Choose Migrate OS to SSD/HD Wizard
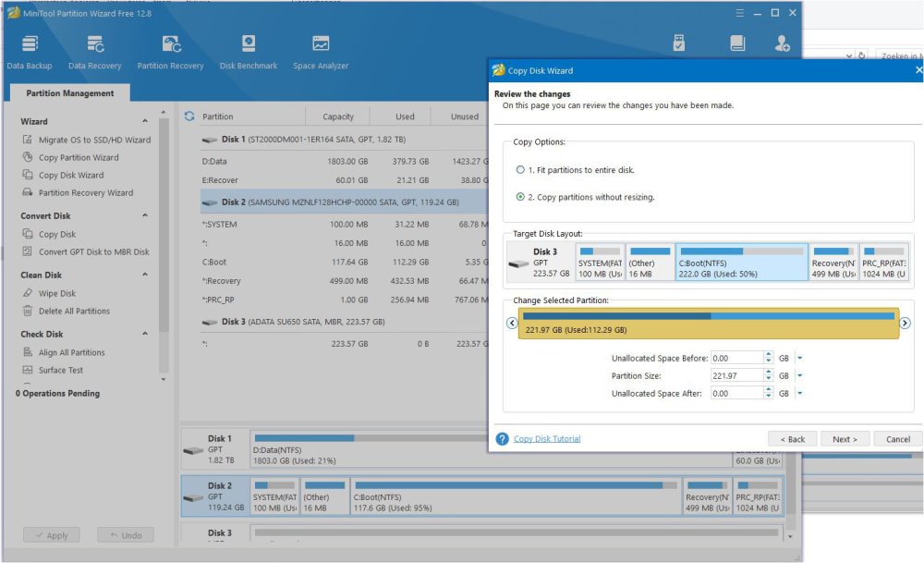The width and height of the screenshot is (924, 563). [x=94, y=140]
